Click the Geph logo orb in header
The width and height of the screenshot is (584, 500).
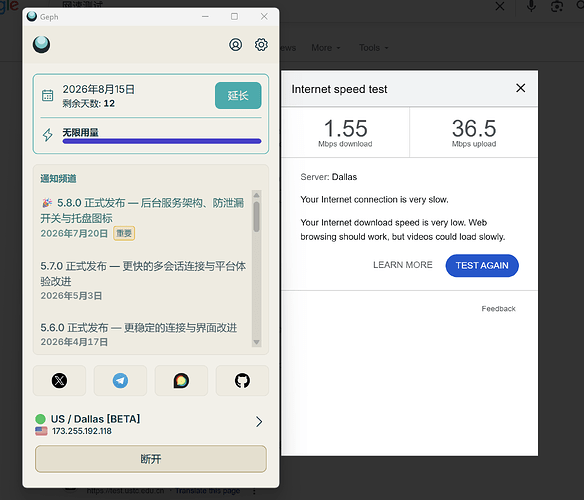point(41,44)
